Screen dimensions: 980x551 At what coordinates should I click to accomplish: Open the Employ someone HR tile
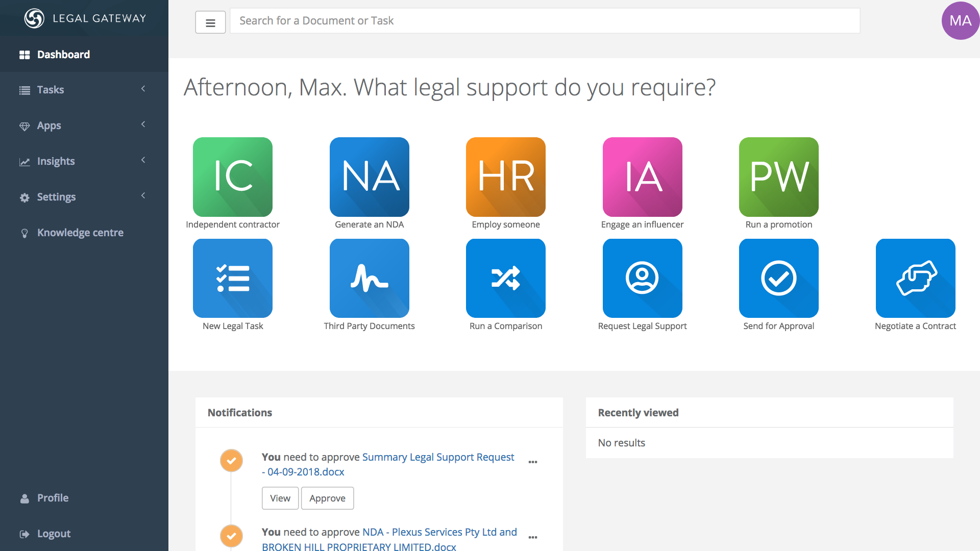[505, 177]
